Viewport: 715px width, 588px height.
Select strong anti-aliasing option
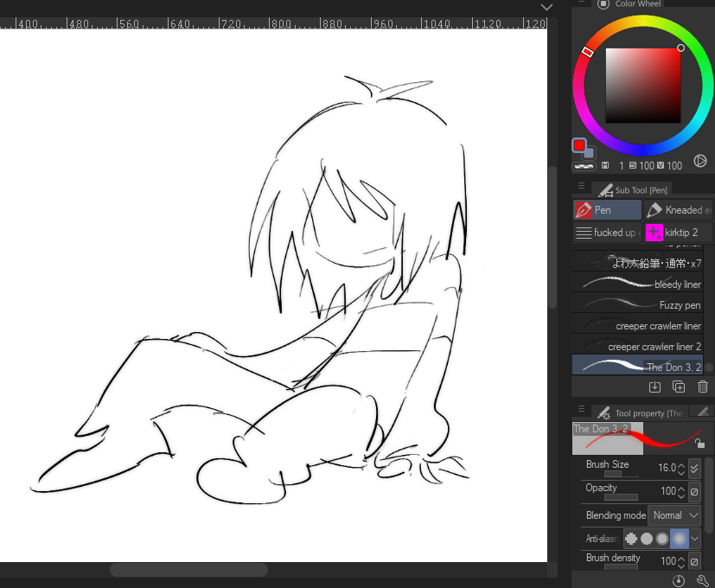tap(679, 539)
